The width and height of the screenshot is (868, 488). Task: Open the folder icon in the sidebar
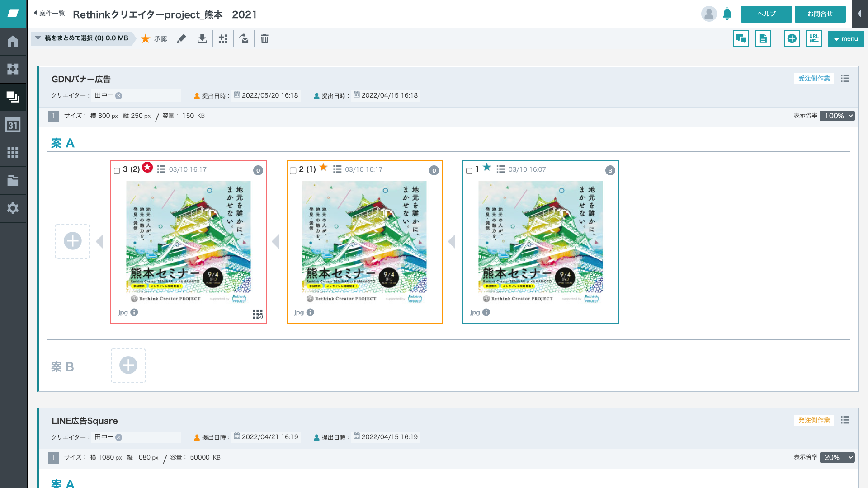13,181
